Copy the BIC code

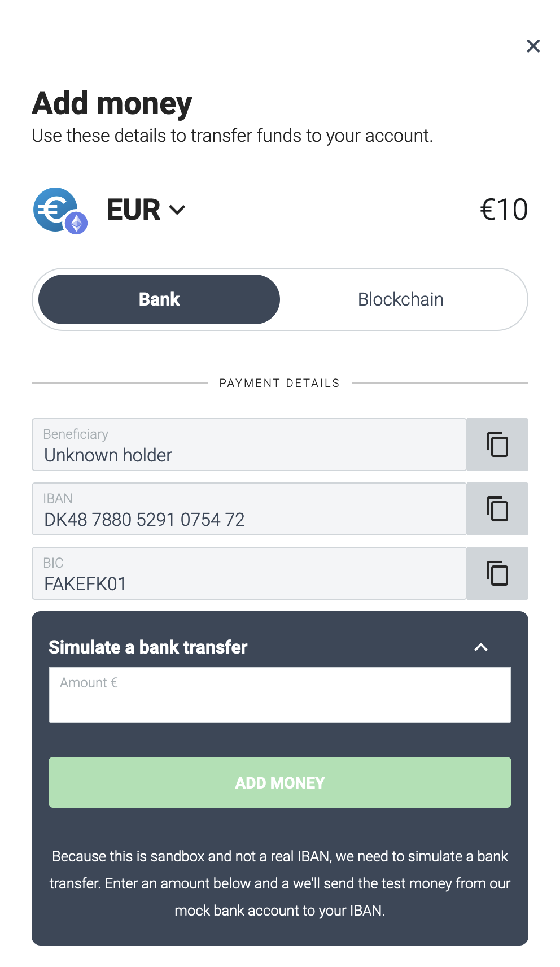coord(497,573)
